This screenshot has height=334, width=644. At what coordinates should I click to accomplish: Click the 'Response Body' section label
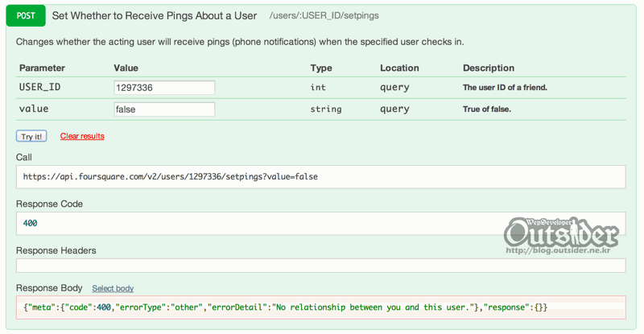(49, 288)
